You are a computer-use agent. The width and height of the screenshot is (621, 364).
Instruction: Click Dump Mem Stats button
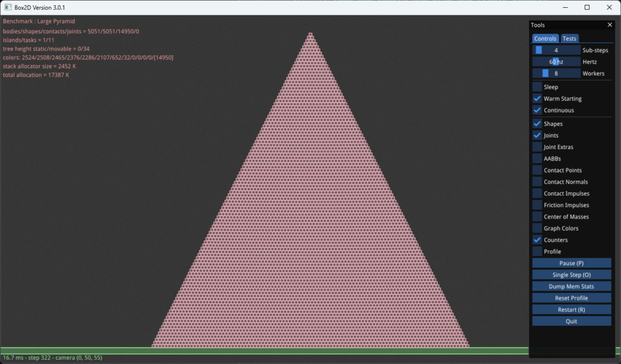click(x=571, y=286)
